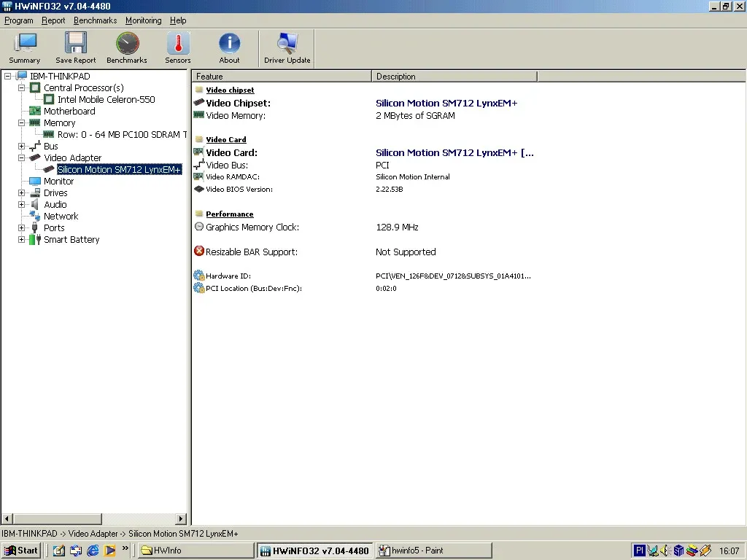Open the Benchmarks menu

click(x=96, y=20)
